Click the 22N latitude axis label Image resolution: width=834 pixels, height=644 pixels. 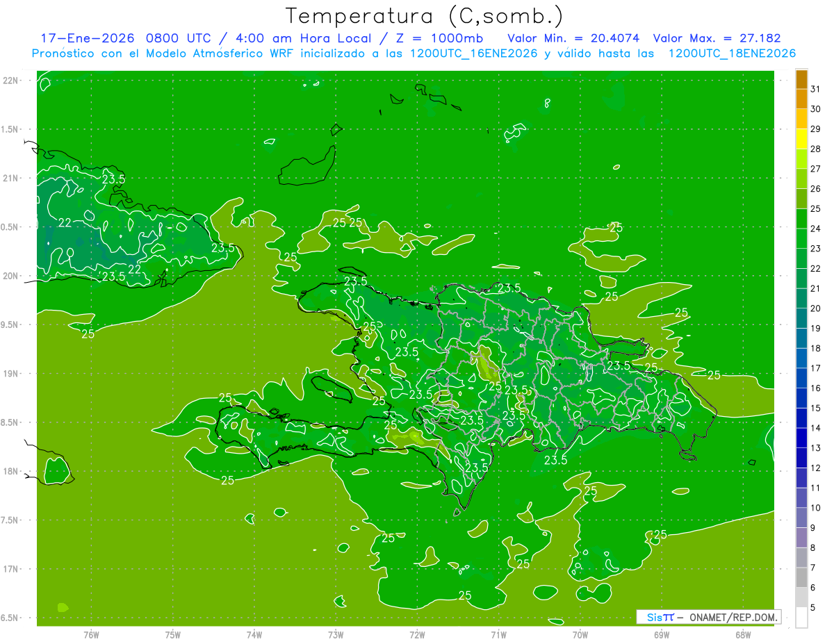tap(11, 81)
